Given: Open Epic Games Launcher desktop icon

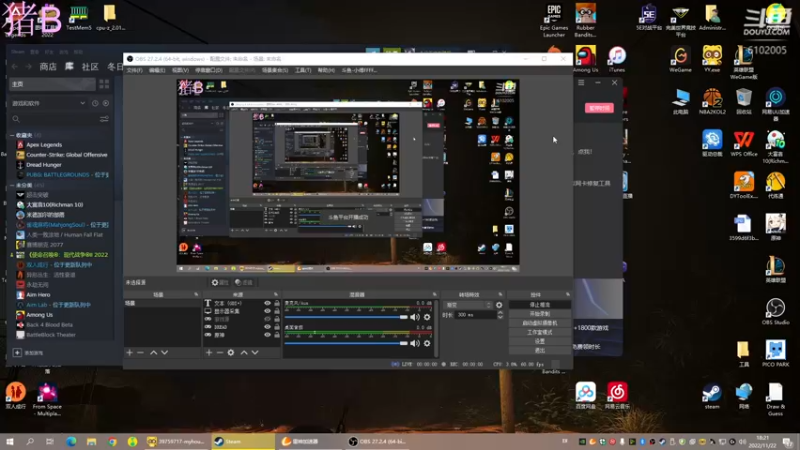Looking at the screenshot, I should 554,20.
